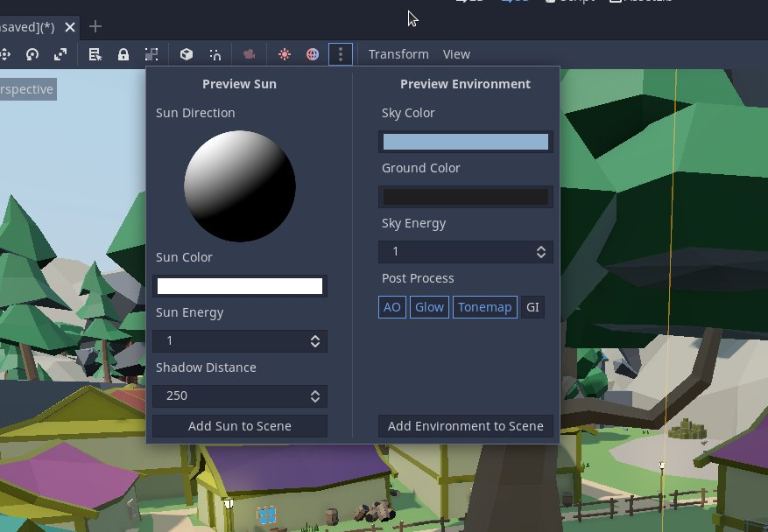Screen dimensions: 768x532
Task: Open the View menu
Action: [x=456, y=54]
